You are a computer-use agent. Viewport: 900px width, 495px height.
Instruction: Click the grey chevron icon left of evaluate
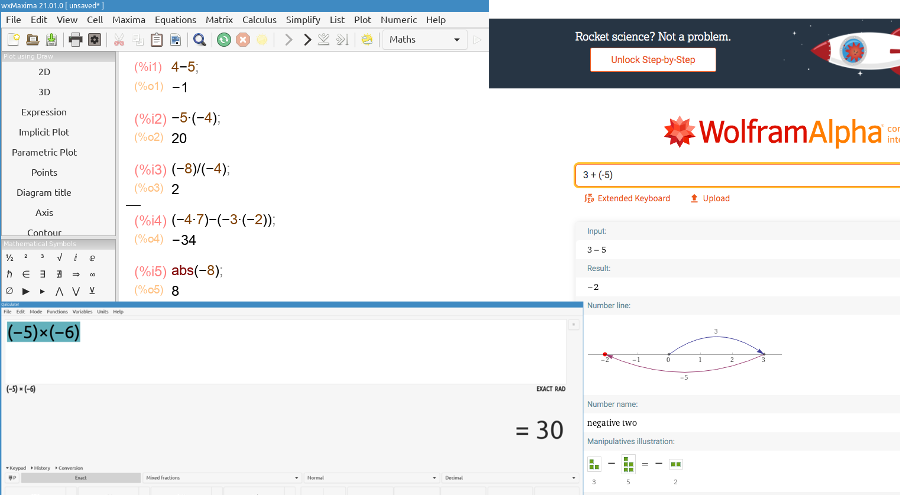[289, 40]
